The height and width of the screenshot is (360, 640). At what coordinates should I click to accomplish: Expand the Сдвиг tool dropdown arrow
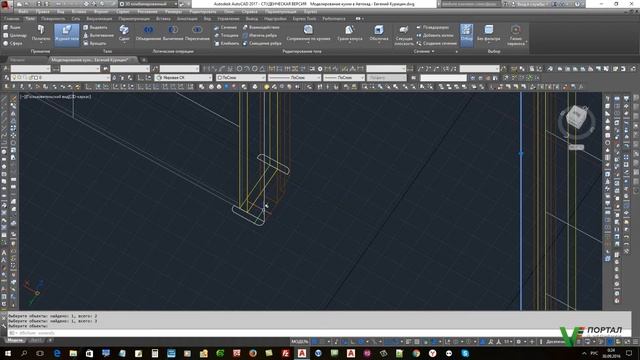tap(124, 42)
